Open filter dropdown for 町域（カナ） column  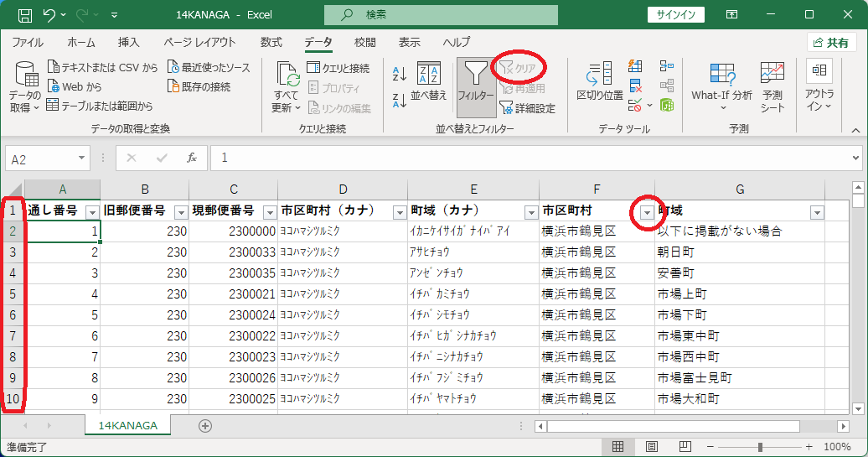[x=531, y=212]
